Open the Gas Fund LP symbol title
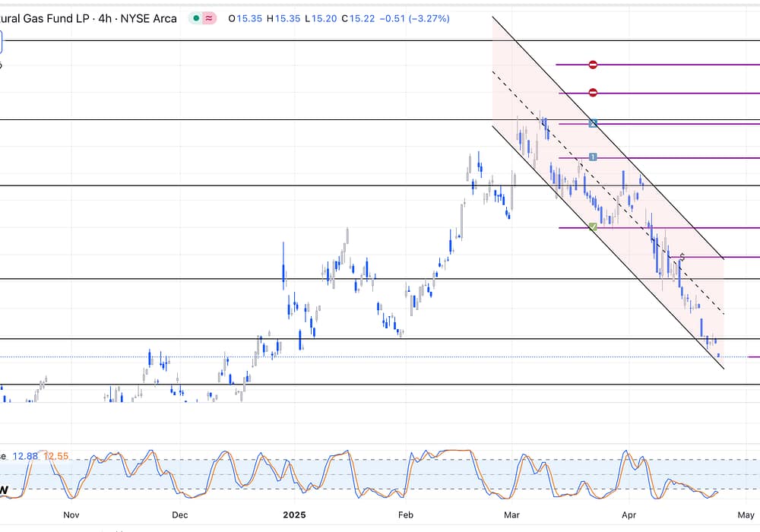 (x=46, y=17)
